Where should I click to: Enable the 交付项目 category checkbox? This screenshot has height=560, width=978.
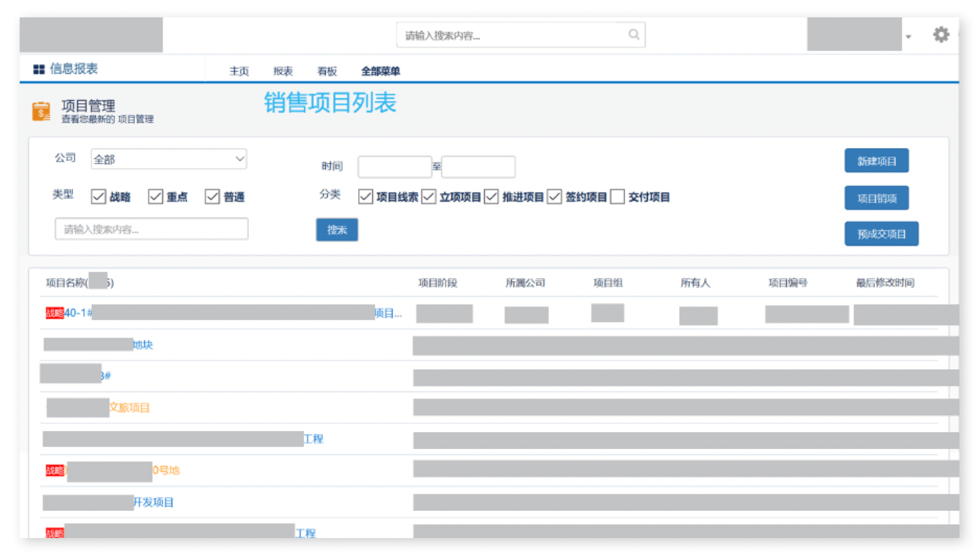click(617, 197)
